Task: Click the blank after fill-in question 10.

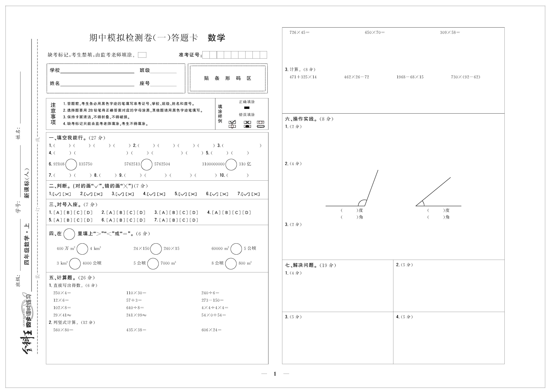Action: tap(237, 175)
